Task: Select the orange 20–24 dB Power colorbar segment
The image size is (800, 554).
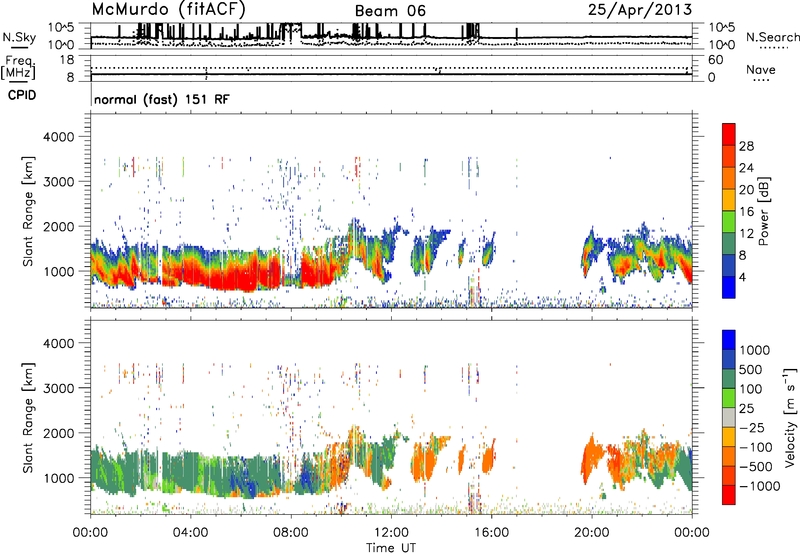Action: (x=729, y=178)
